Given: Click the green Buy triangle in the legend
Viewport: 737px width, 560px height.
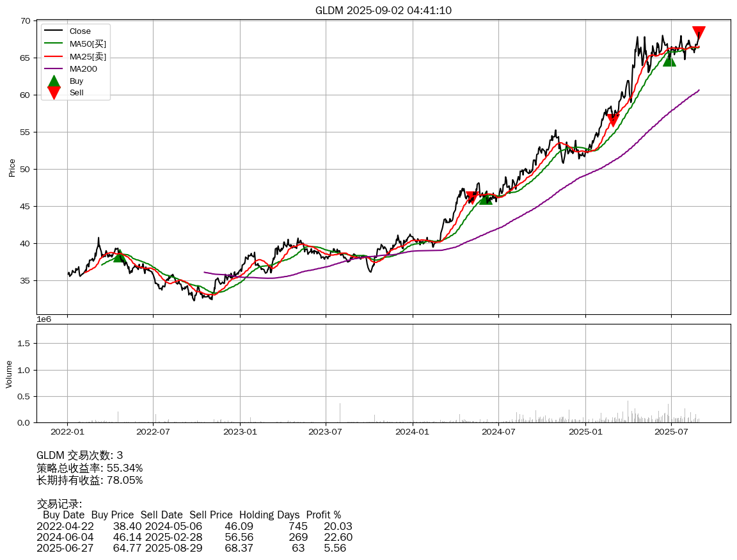Looking at the screenshot, I should (x=54, y=81).
